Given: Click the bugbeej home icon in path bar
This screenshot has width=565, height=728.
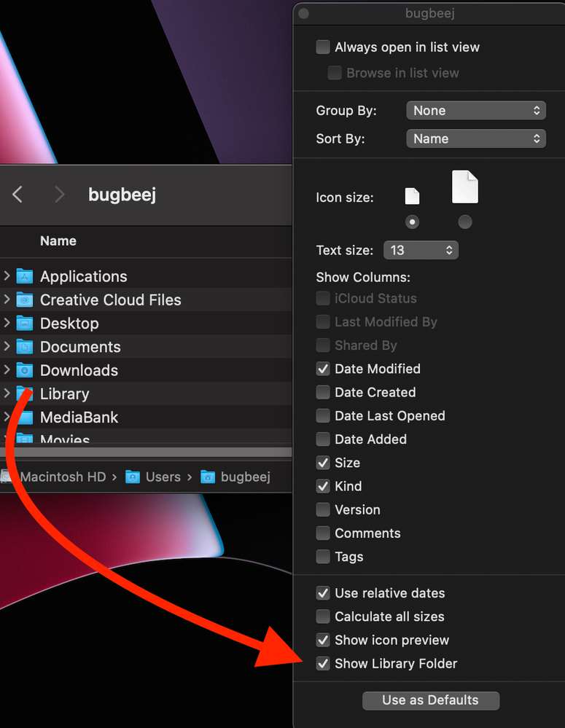Looking at the screenshot, I should pyautogui.click(x=208, y=477).
